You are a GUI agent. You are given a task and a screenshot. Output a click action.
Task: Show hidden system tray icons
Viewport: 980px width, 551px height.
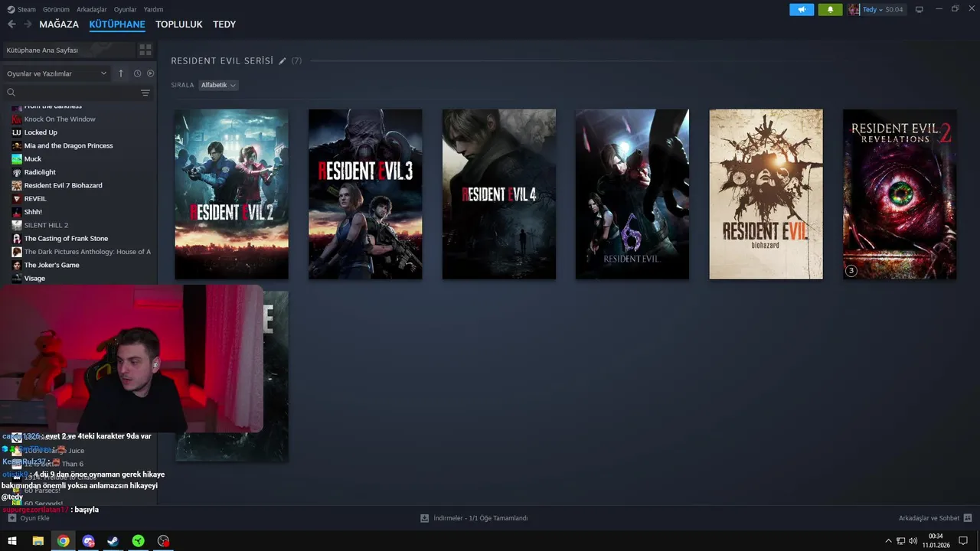(888, 541)
